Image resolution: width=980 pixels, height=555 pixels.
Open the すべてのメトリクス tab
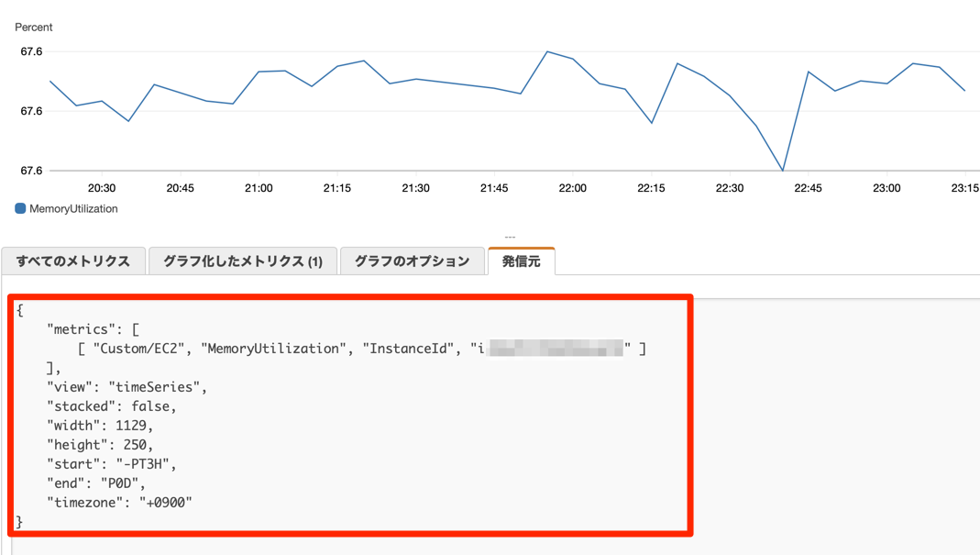pyautogui.click(x=73, y=261)
